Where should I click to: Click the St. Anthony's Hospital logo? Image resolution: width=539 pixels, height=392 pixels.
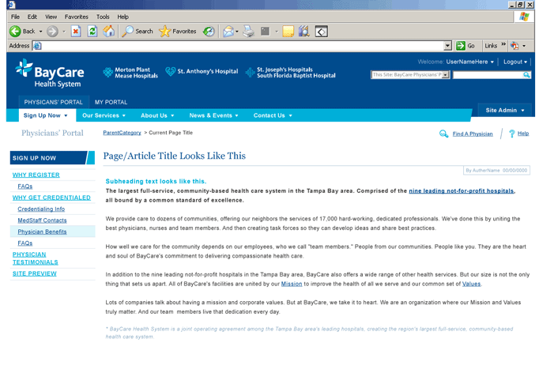(x=202, y=71)
